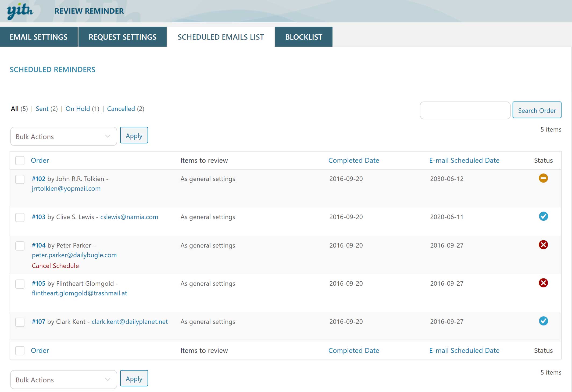Click the YITH logo in the header
The height and width of the screenshot is (392, 572).
tap(20, 11)
